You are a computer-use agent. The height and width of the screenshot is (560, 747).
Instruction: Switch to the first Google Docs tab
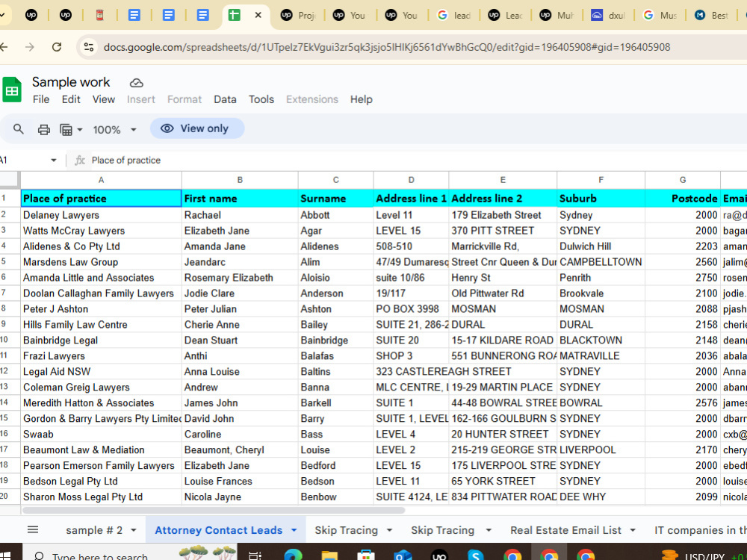134,15
